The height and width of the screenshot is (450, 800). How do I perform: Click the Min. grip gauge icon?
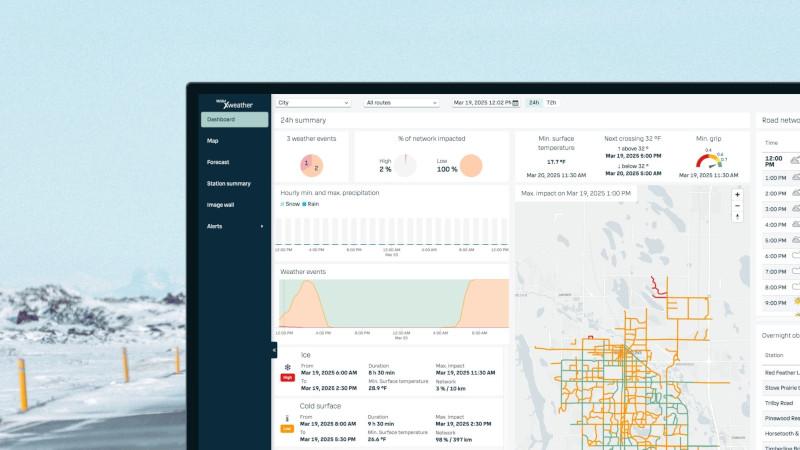click(709, 160)
